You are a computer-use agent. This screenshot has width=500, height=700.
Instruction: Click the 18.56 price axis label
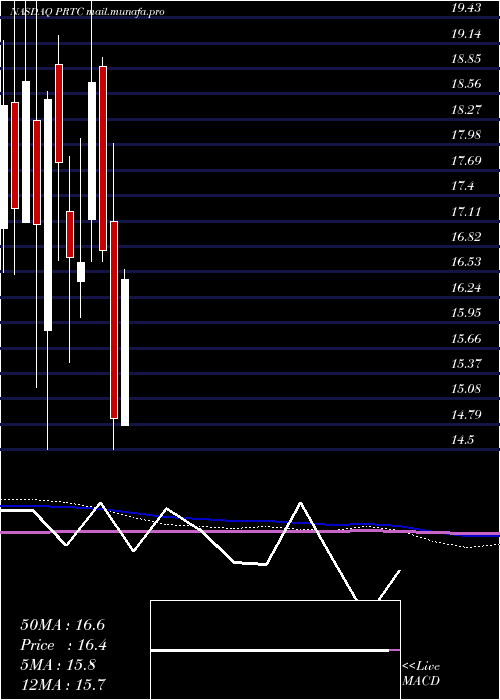[467, 83]
